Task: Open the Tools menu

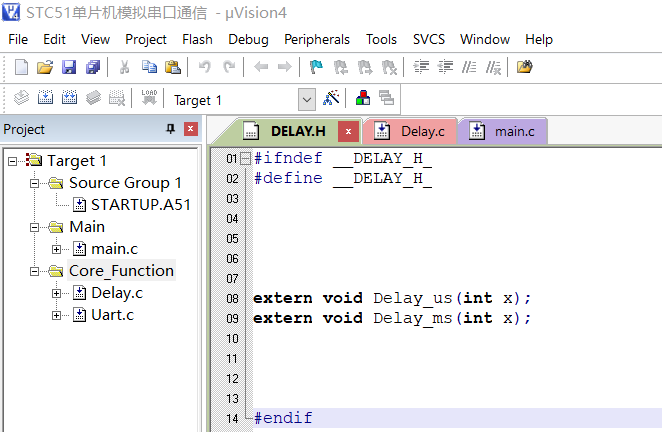Action: 381,39
